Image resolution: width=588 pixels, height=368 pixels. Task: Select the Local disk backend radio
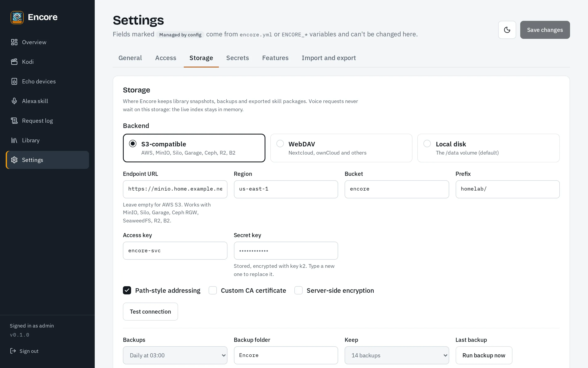tap(427, 144)
